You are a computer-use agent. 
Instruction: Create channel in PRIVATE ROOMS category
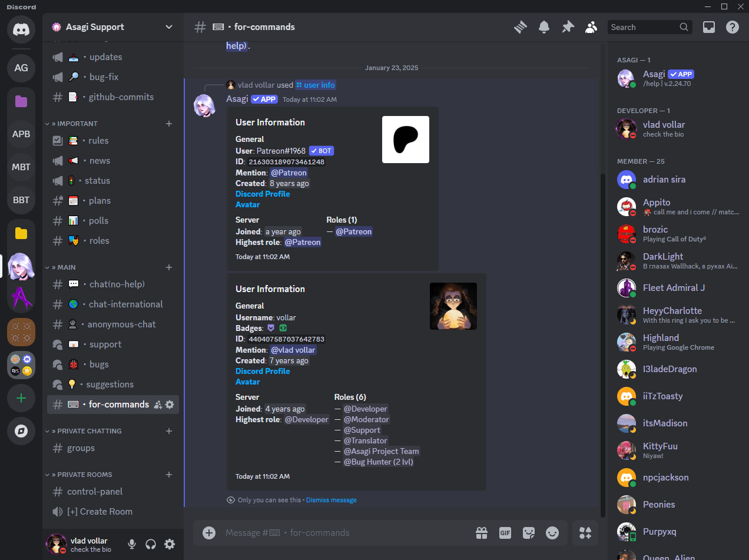coord(169,475)
